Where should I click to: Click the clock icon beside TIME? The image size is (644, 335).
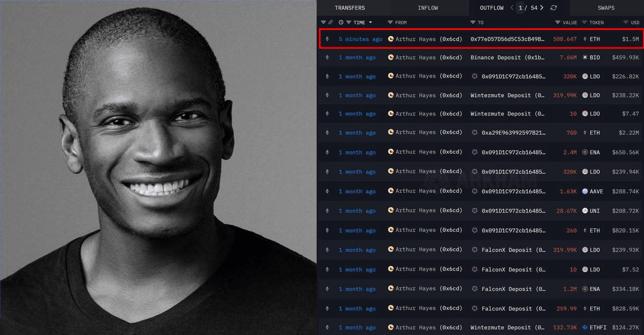[x=341, y=22]
